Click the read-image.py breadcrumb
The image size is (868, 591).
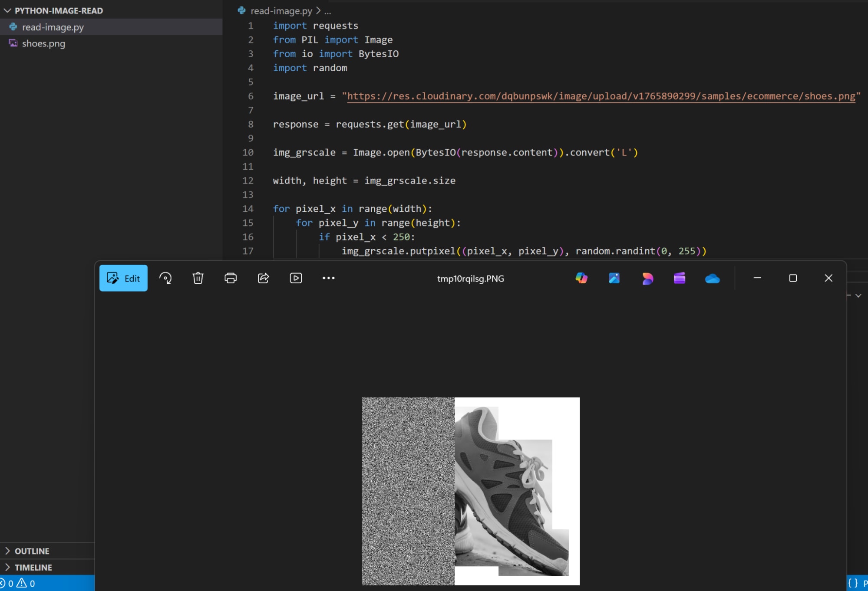click(x=281, y=10)
